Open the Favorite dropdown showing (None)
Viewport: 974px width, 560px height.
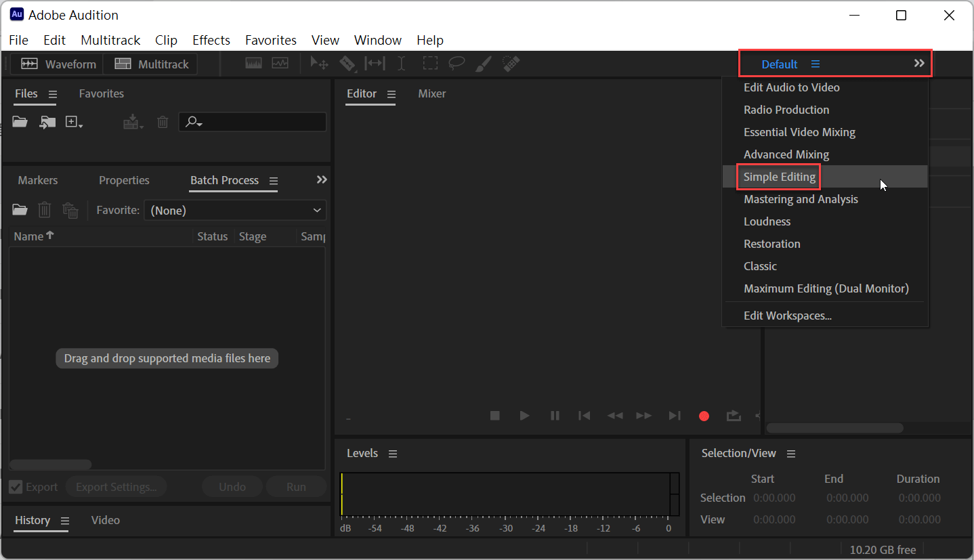[235, 211]
